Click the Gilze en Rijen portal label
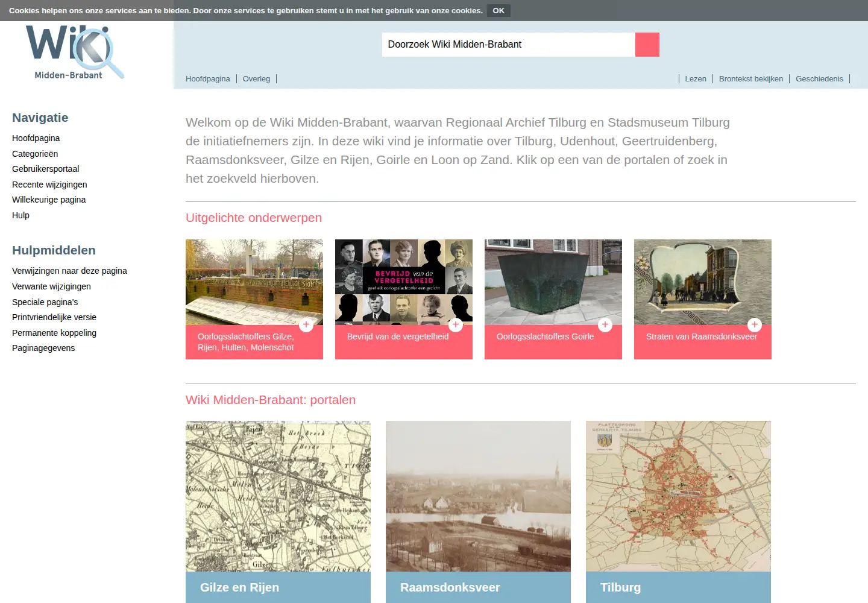This screenshot has width=868, height=603. (x=239, y=587)
